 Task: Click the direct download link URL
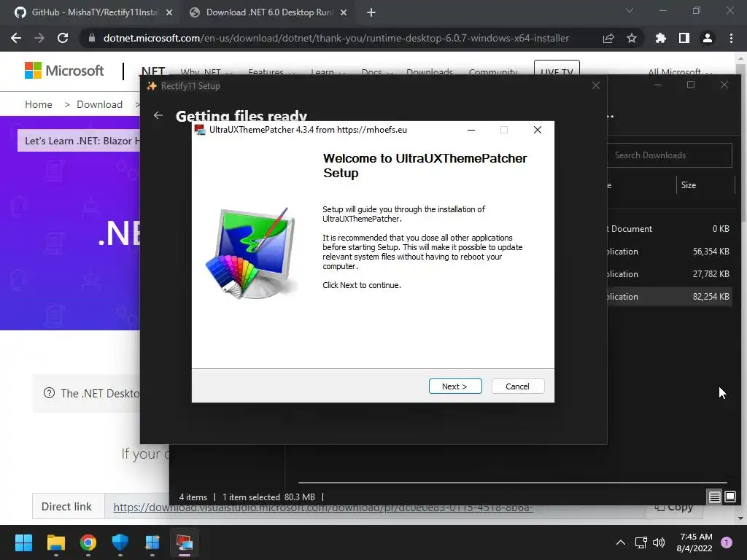point(323,507)
